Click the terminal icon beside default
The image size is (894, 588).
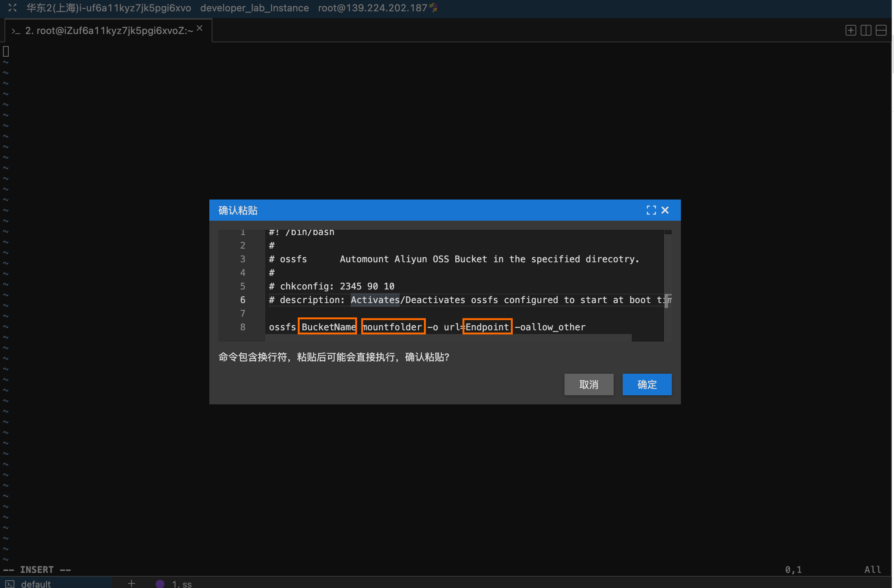point(10,583)
